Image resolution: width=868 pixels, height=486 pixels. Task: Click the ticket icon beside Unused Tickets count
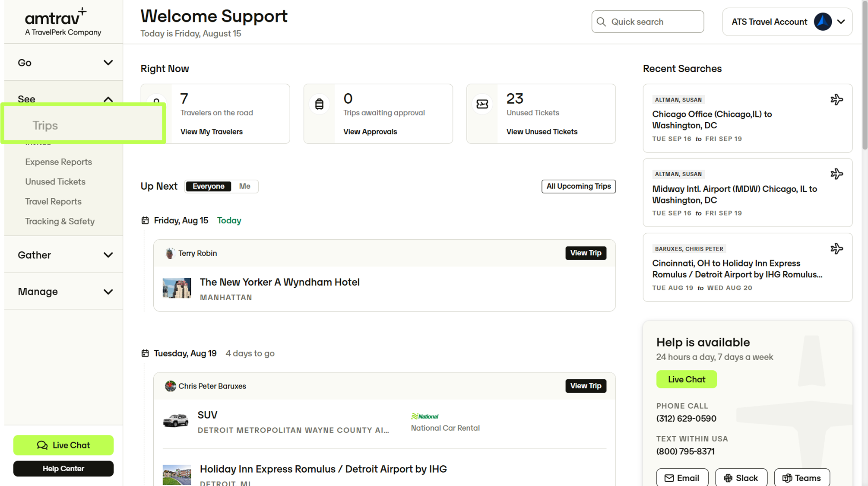482,104
